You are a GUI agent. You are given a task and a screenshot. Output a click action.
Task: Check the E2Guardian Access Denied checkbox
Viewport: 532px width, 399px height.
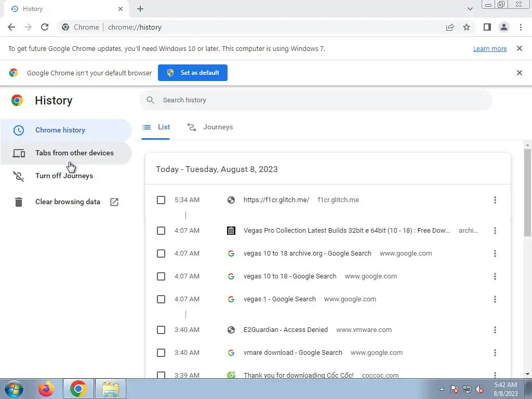161,330
